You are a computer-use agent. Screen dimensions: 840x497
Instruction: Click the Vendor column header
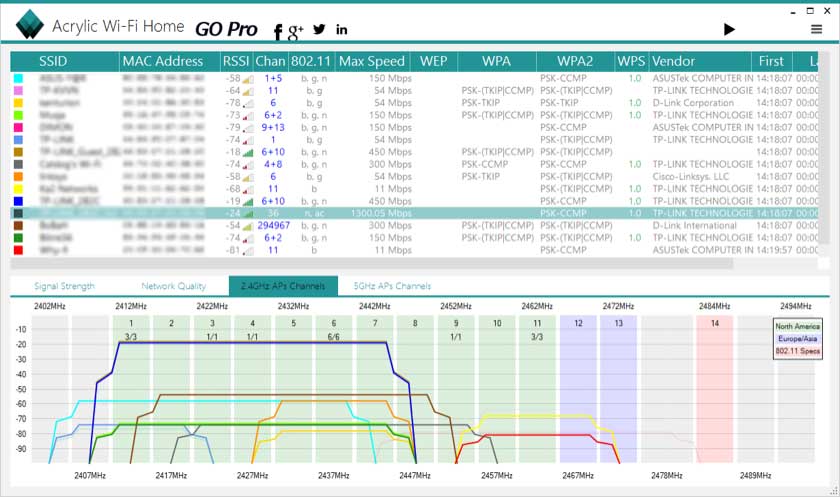pyautogui.click(x=673, y=61)
